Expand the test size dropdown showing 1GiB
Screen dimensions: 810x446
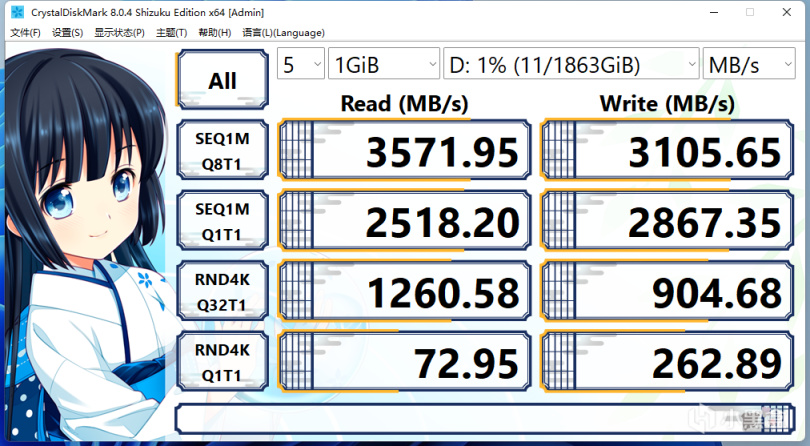pos(384,64)
